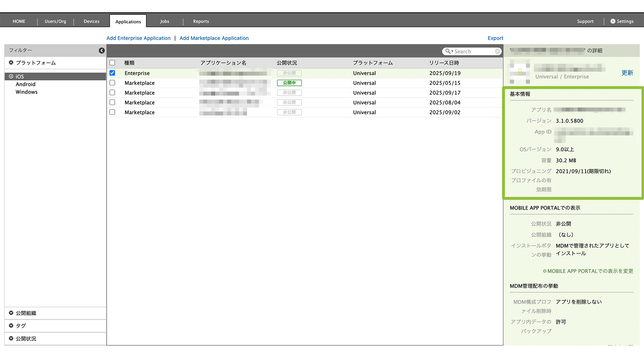Collapse the filter panel arrow icon
The height and width of the screenshot is (362, 644).
click(102, 51)
